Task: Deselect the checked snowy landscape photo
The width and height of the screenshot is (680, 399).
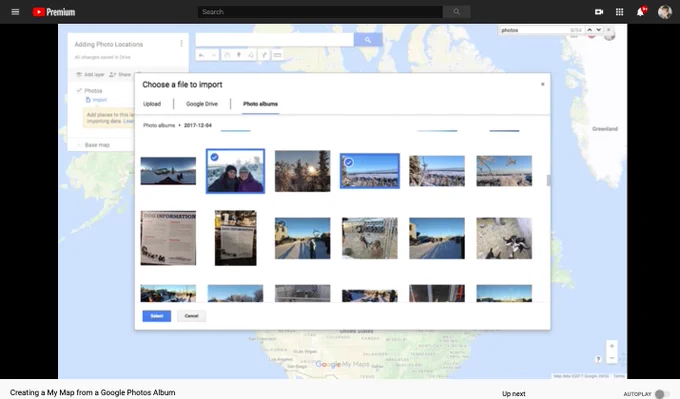Action: pyautogui.click(x=369, y=171)
